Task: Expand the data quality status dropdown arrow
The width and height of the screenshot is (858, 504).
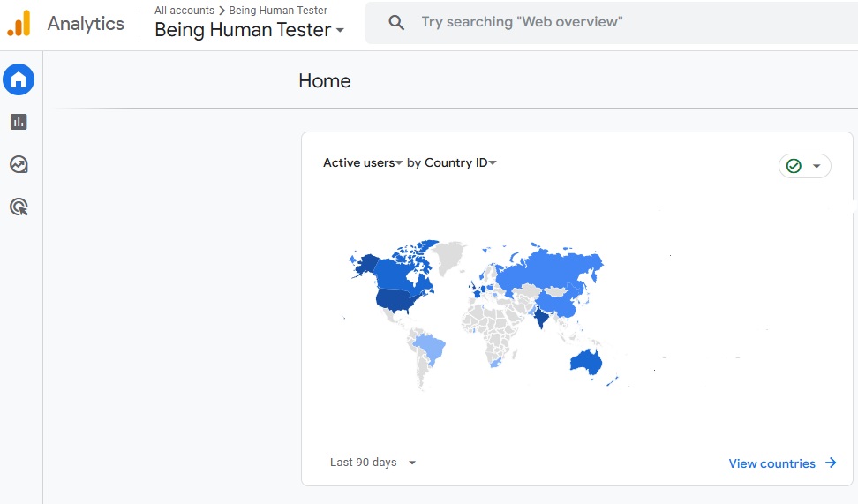Action: (x=817, y=166)
